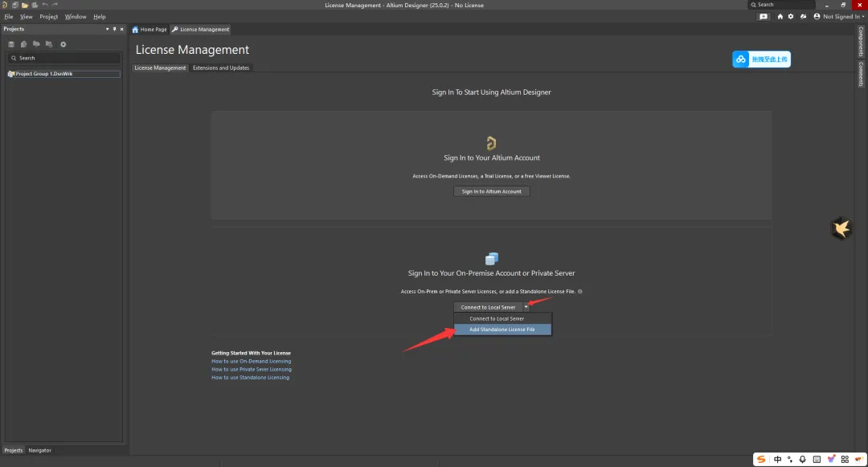
Task: Open Projects panel options dropdown arrow
Action: pos(108,29)
